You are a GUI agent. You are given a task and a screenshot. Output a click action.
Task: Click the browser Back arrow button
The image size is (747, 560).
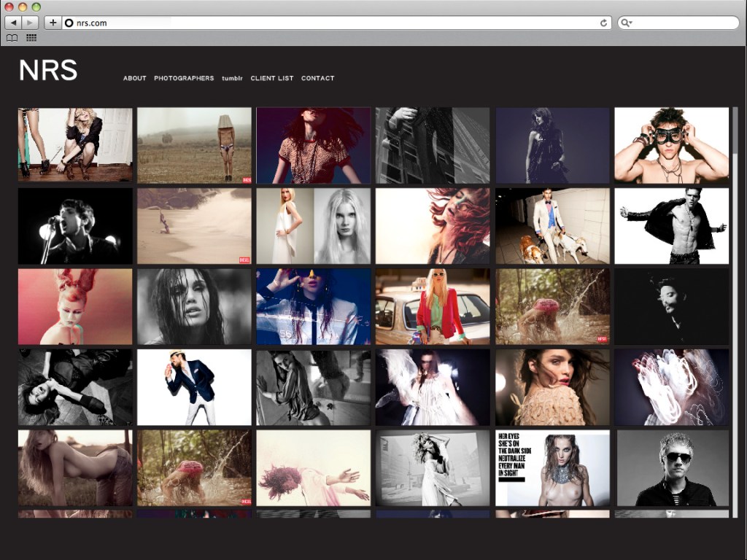13,23
